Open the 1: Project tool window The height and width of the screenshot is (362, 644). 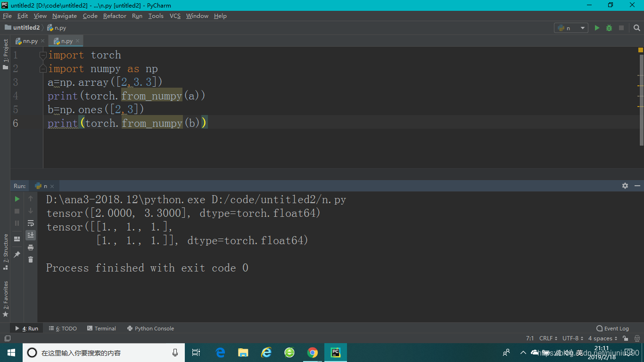[5, 55]
